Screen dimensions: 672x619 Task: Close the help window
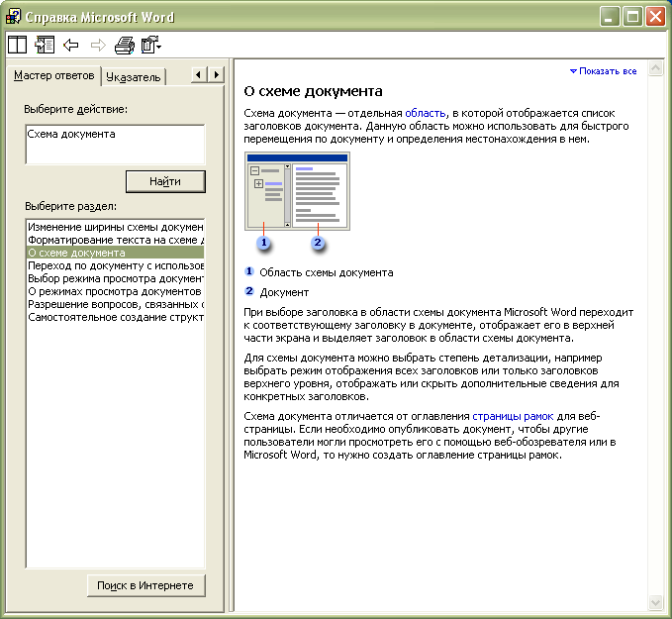(x=656, y=17)
